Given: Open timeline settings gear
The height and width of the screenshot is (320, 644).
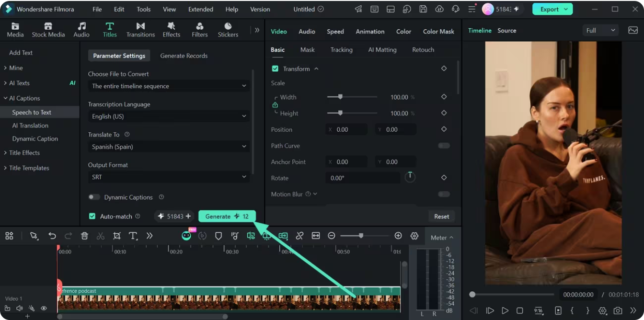Looking at the screenshot, I should coord(414,236).
